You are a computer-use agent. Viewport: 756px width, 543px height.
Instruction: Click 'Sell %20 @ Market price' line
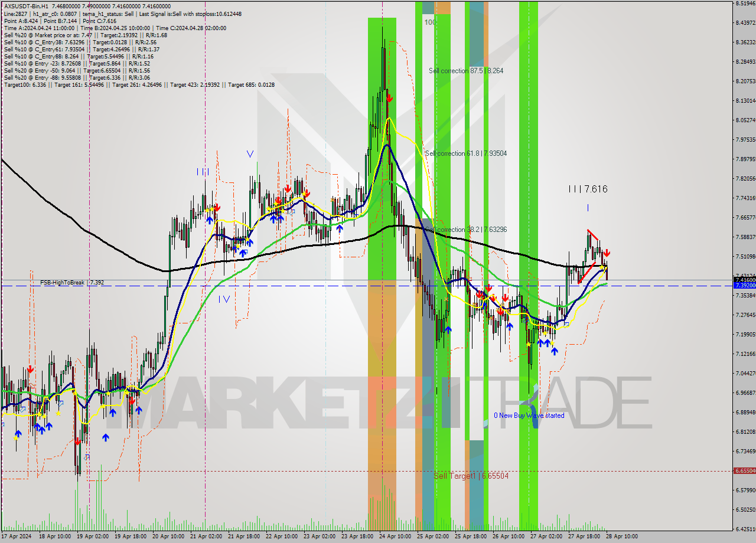coord(86,35)
